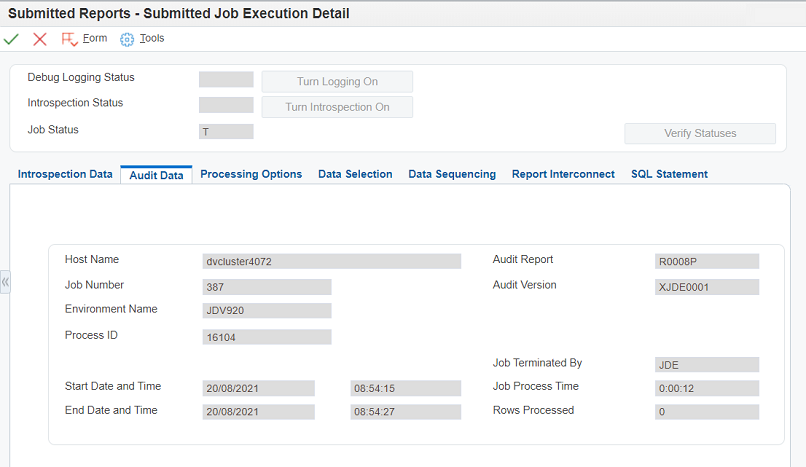Viewport: 806px width, 467px height.
Task: Click the Job Status field
Action: coord(226,131)
